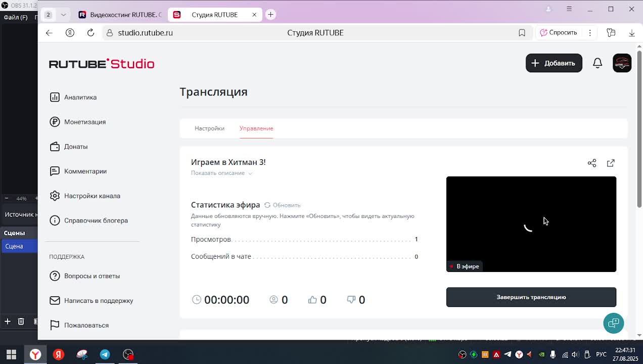
Task: Open the Yandex home button in toolbar
Action: tap(70, 32)
